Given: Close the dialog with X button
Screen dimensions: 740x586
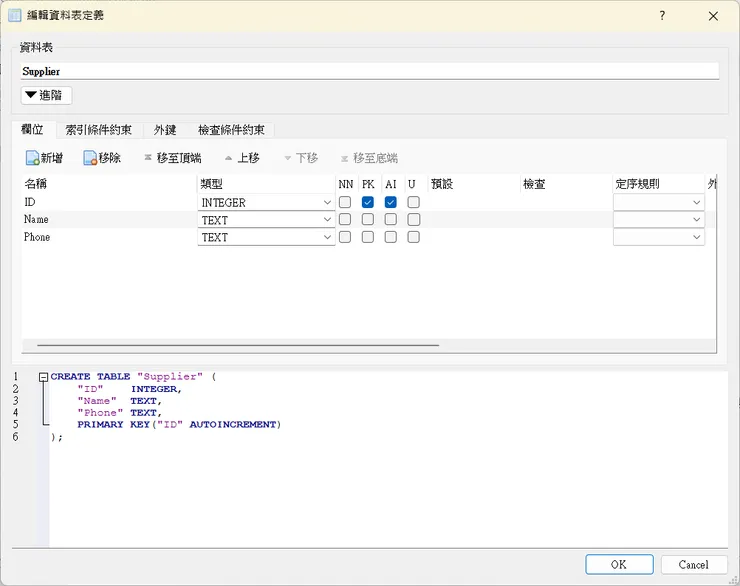Looking at the screenshot, I should pyautogui.click(x=713, y=16).
